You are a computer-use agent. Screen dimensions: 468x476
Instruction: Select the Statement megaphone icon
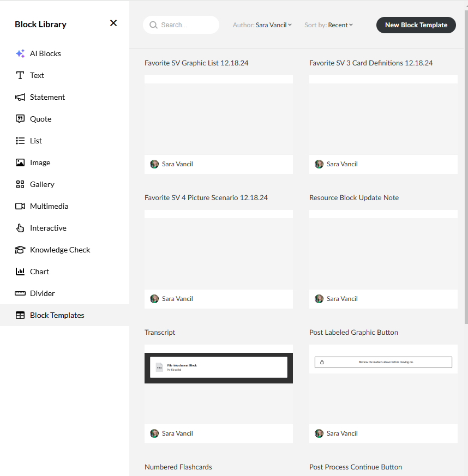point(20,97)
